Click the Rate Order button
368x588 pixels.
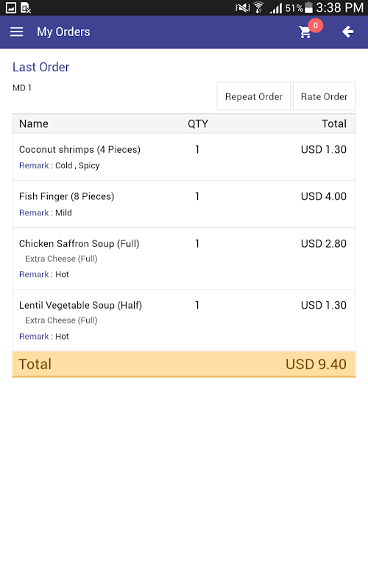point(324,96)
